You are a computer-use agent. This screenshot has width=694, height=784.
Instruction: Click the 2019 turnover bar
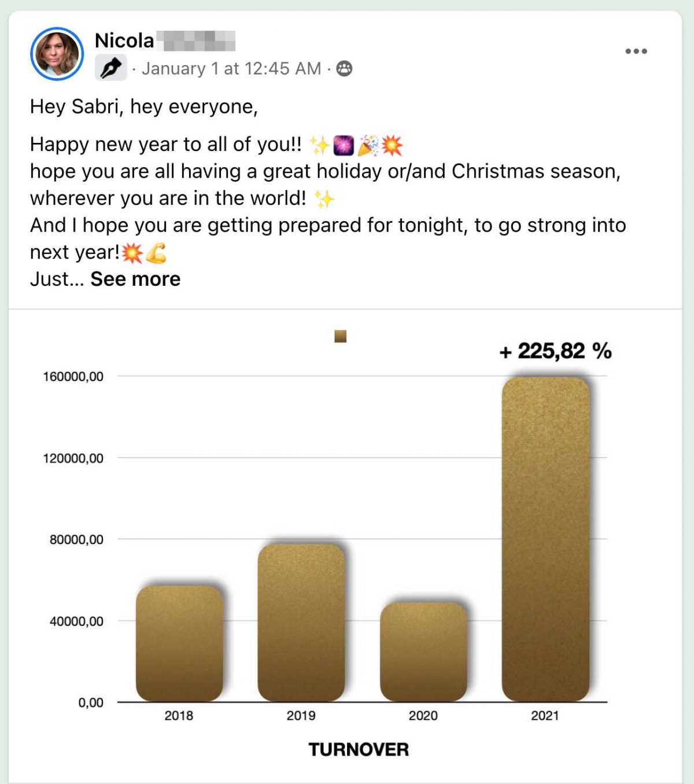point(301,623)
